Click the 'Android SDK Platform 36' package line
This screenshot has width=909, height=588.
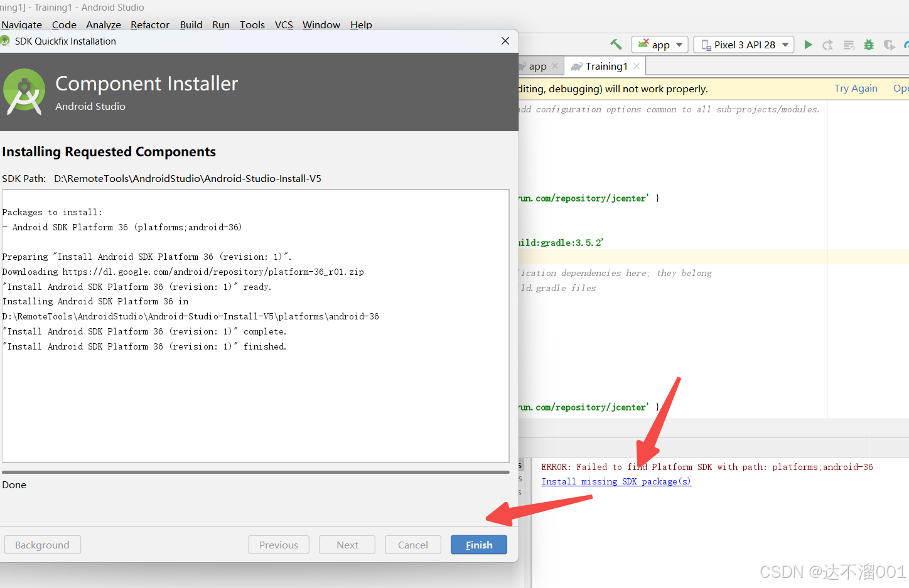click(x=122, y=227)
